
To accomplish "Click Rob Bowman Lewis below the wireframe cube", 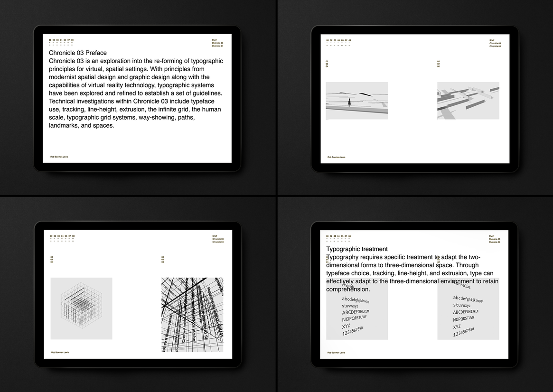I will click(x=60, y=352).
